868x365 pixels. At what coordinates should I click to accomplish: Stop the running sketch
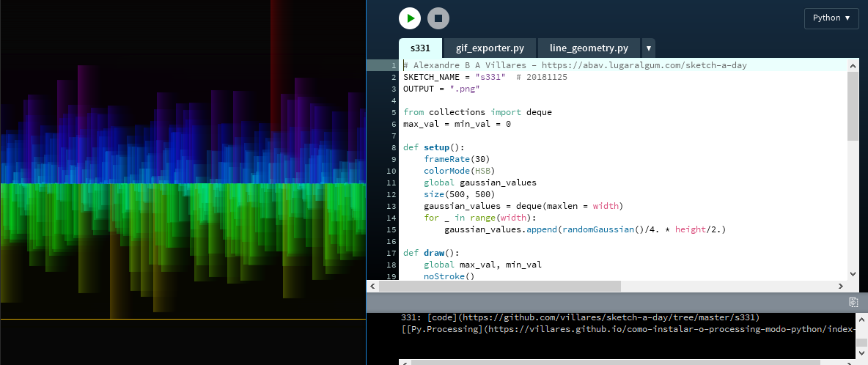point(438,18)
